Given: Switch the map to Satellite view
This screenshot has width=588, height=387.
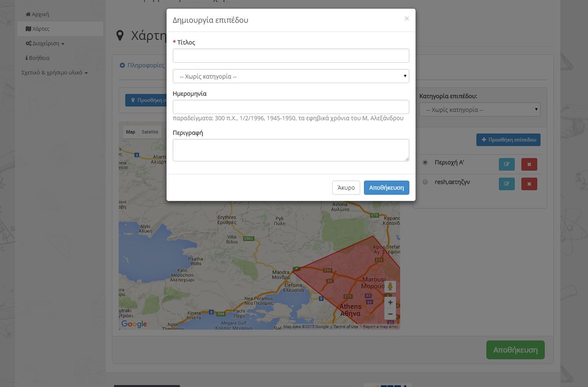Looking at the screenshot, I should (150, 132).
